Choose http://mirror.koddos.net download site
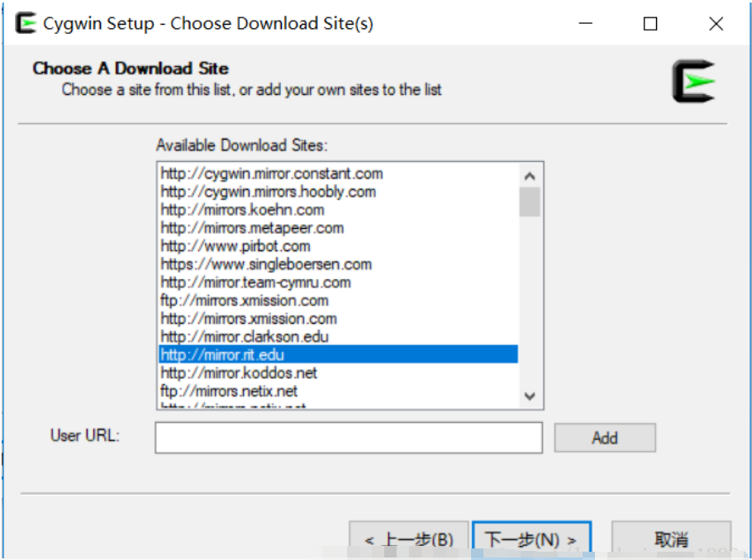Viewport: 752px width, 560px height. click(239, 373)
